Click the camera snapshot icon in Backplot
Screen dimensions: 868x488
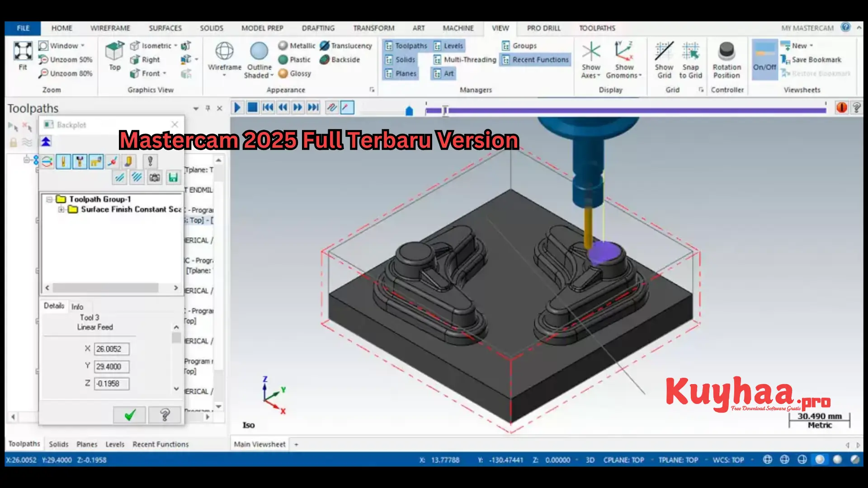tap(155, 178)
